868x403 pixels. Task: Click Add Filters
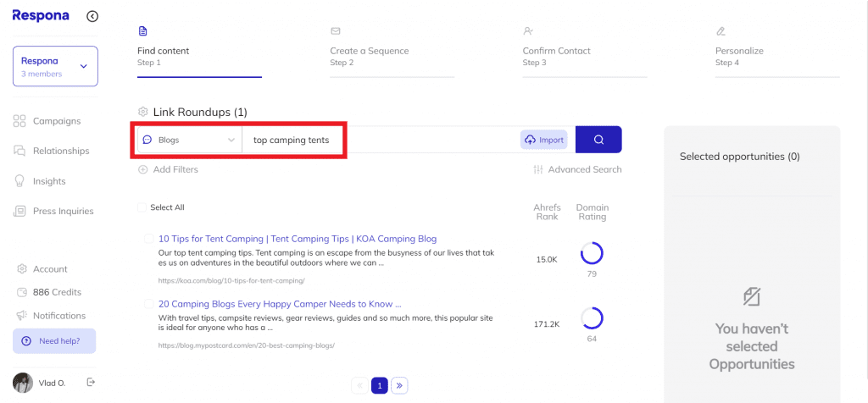pos(168,169)
